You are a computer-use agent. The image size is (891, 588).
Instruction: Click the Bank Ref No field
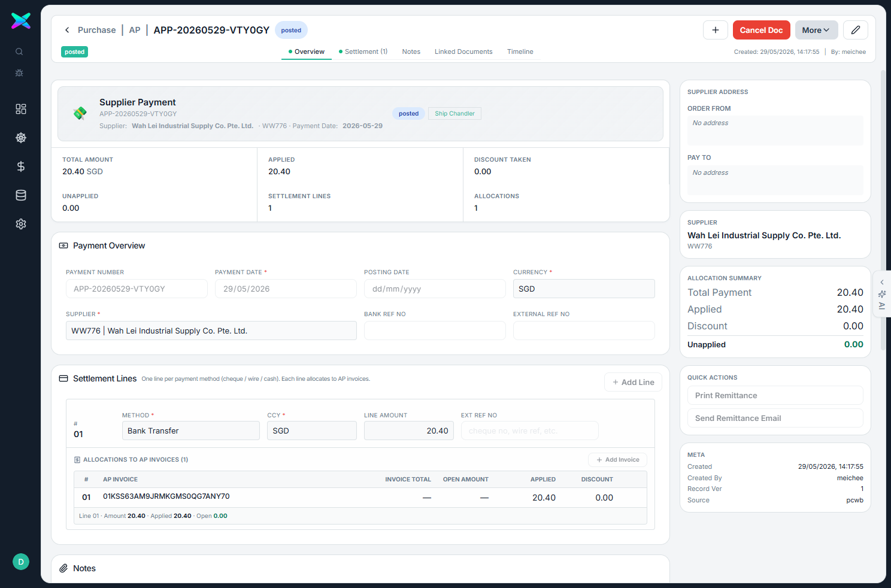tap(435, 331)
